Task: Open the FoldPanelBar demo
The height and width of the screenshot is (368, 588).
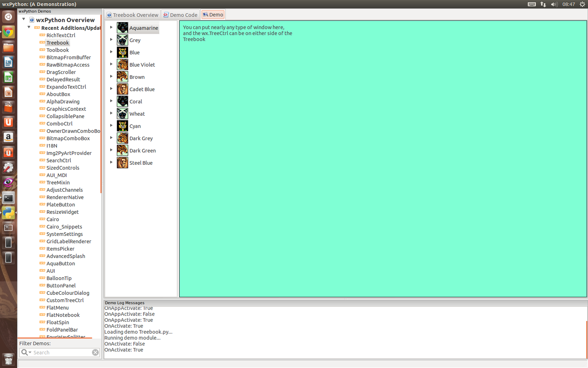Action: point(62,330)
